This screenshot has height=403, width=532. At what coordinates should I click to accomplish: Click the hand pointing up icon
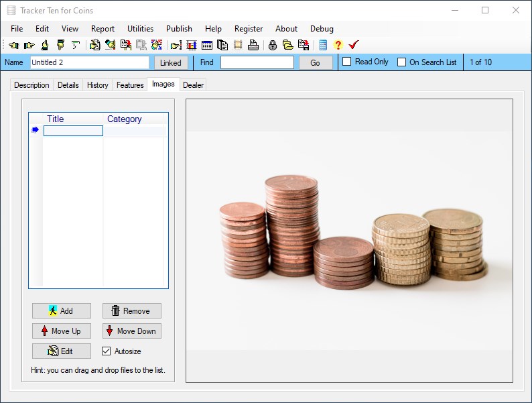[x=45, y=45]
